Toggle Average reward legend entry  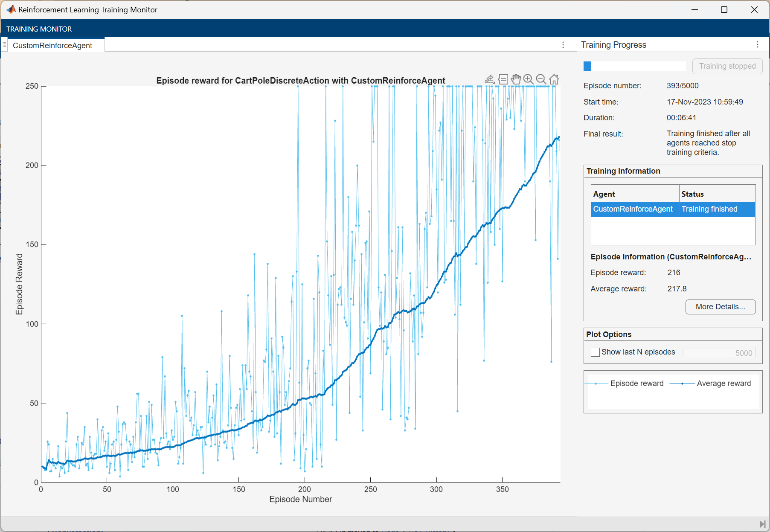(710, 384)
